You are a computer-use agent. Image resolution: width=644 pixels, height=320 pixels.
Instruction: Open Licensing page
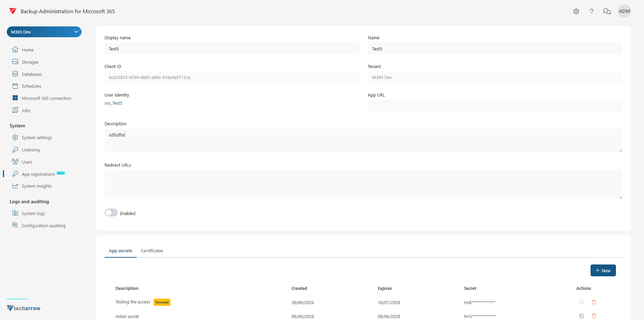pyautogui.click(x=30, y=150)
